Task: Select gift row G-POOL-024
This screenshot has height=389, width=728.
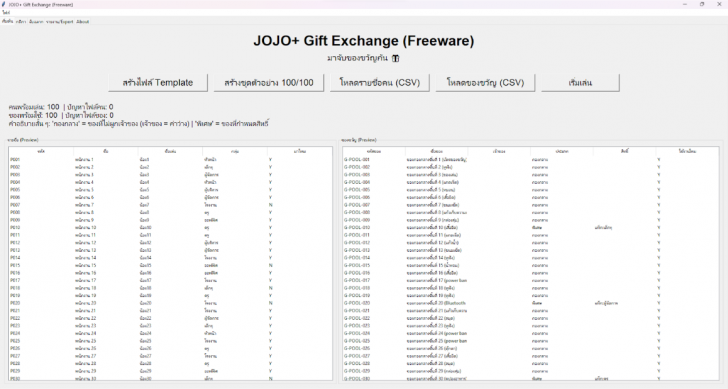Action: point(531,333)
